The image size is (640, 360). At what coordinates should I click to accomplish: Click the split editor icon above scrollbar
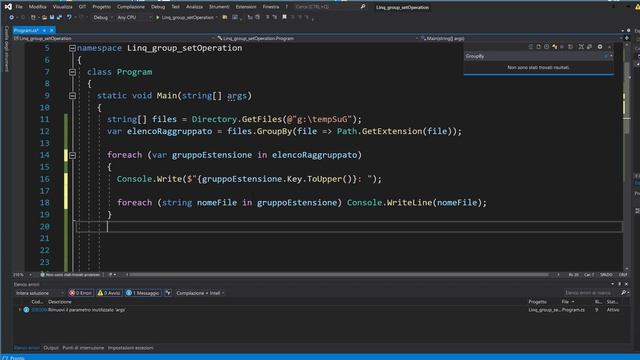(x=627, y=38)
